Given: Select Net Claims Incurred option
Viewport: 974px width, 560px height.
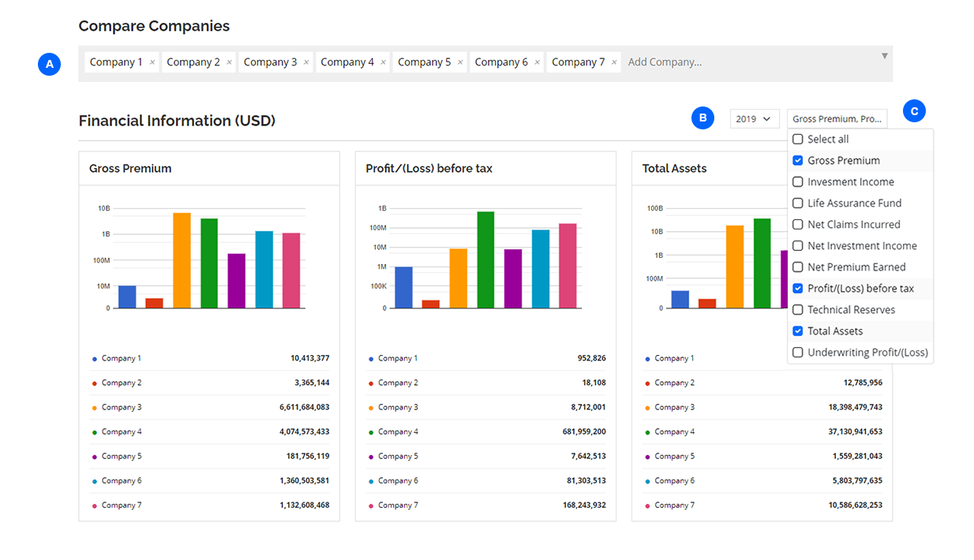Looking at the screenshot, I should (x=853, y=225).
